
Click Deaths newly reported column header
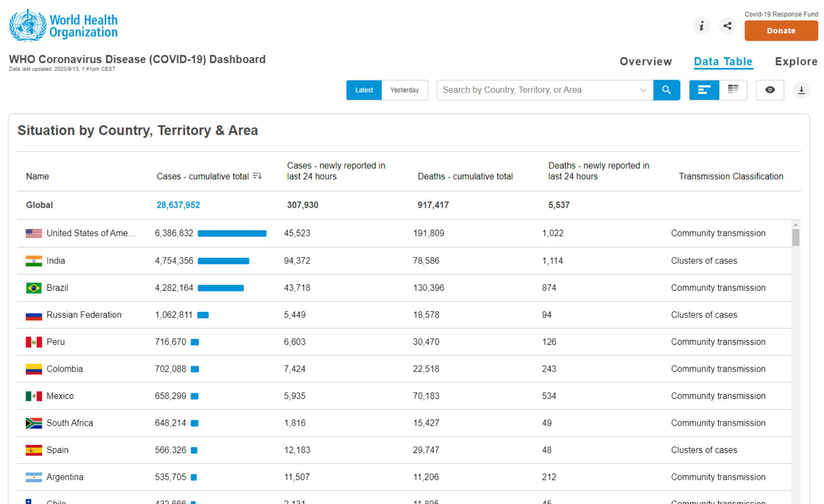598,171
